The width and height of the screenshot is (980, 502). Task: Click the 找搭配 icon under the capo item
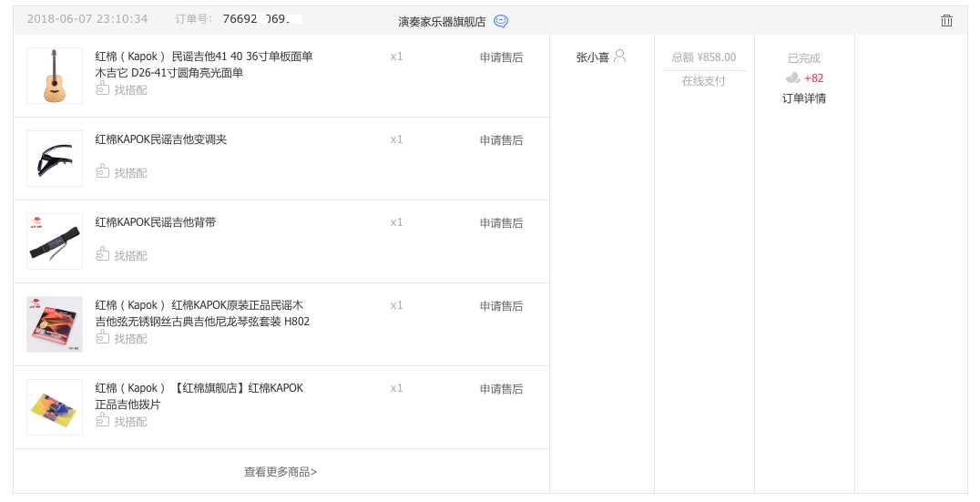(x=103, y=171)
